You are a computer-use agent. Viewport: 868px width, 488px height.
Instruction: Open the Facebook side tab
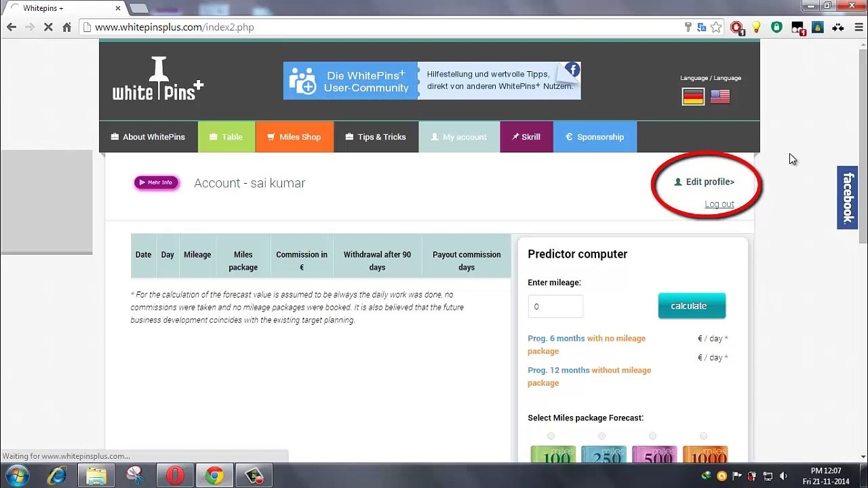tap(848, 198)
